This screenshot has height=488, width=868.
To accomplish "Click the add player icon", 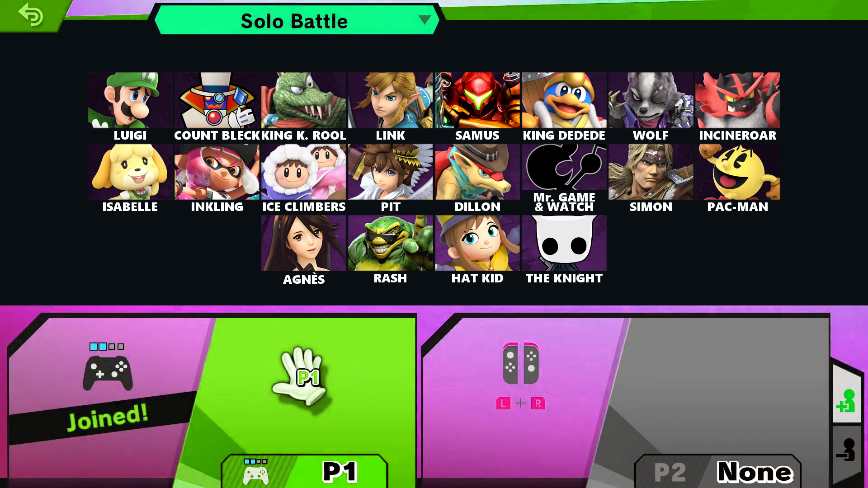I will [x=846, y=400].
